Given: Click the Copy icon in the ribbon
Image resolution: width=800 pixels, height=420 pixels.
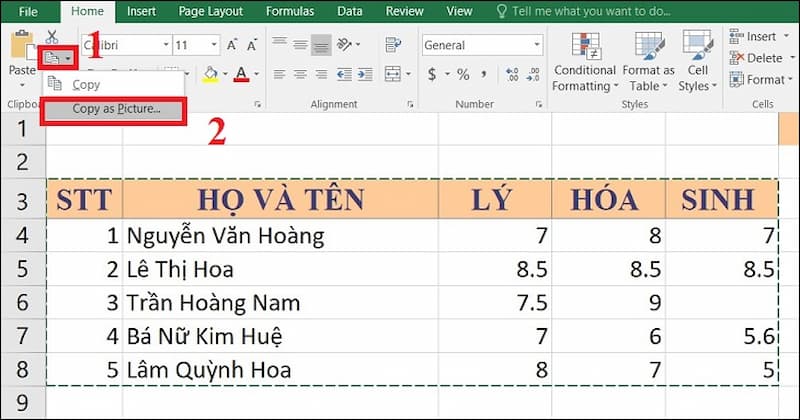Looking at the screenshot, I should 53,58.
